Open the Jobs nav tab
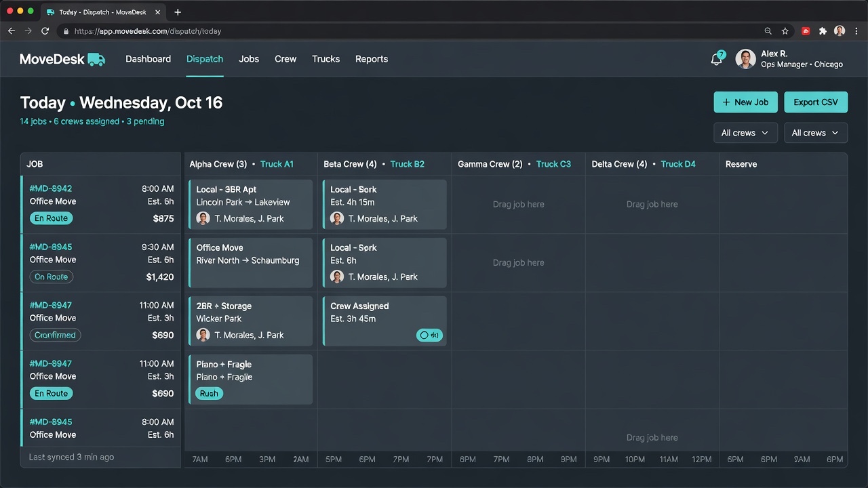This screenshot has height=488, width=868. (x=249, y=59)
